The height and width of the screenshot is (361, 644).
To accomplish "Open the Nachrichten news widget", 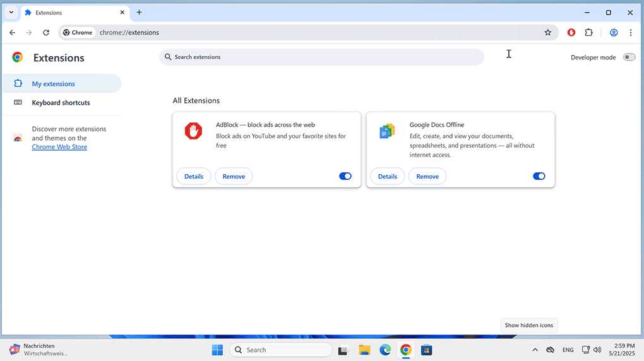I will click(39, 350).
